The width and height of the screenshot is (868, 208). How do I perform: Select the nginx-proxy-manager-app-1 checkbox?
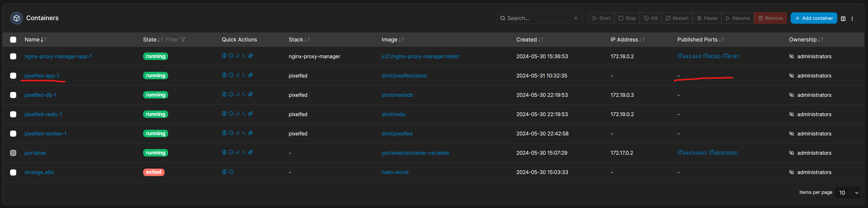13,56
